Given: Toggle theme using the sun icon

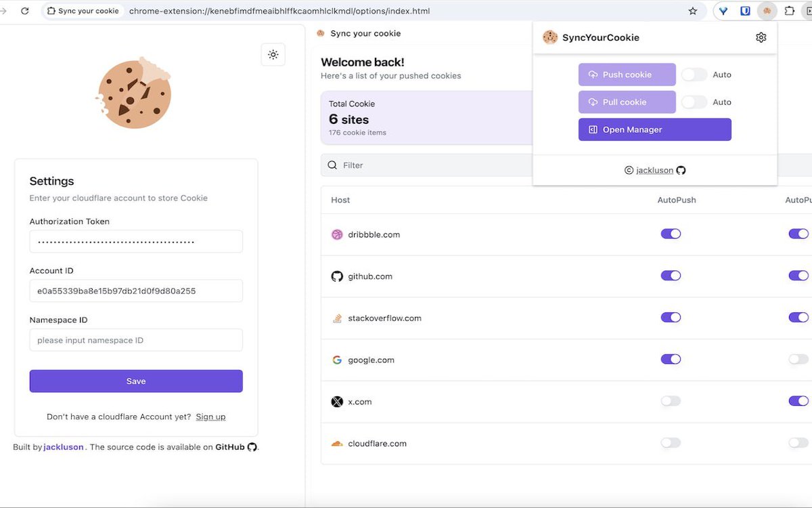Looking at the screenshot, I should 273,54.
